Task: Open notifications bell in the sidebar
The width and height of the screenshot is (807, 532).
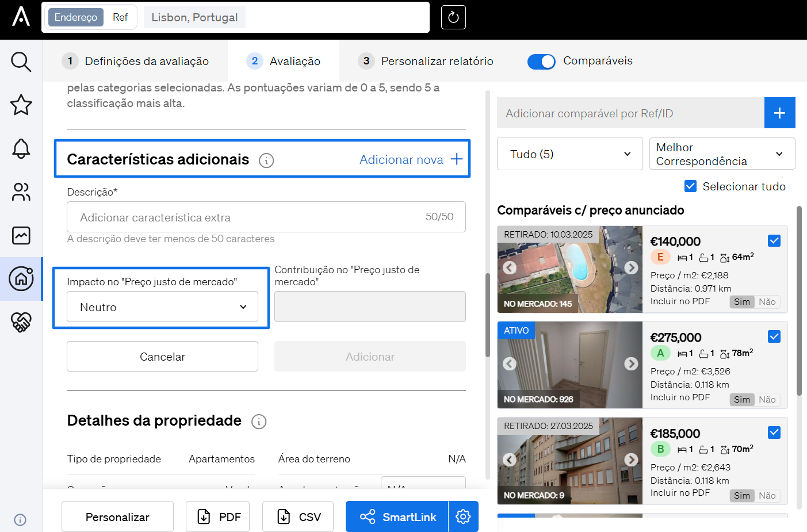Action: point(21,148)
